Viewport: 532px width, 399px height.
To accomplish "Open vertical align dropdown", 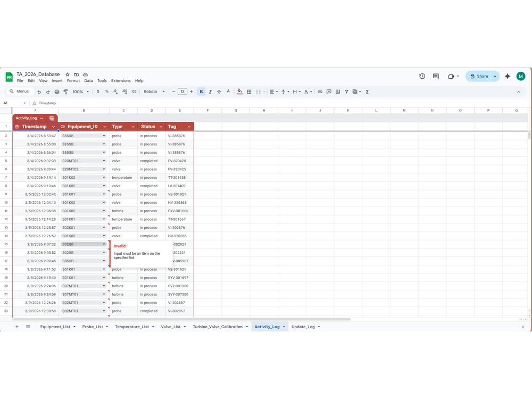I will [285, 92].
